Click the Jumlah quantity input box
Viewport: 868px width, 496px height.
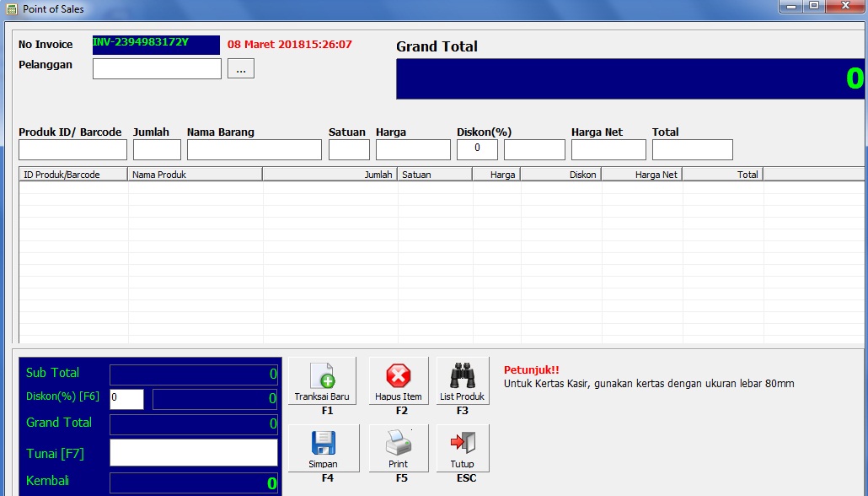click(x=157, y=148)
